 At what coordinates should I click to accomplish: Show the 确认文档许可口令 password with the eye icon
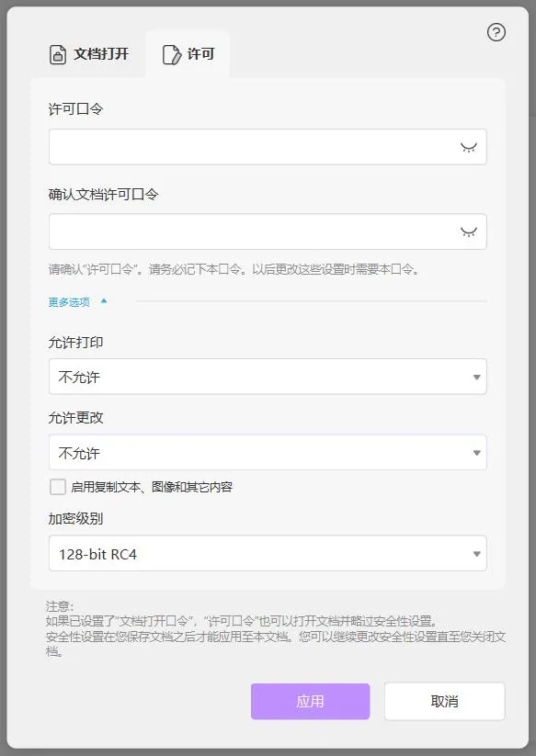(x=469, y=232)
